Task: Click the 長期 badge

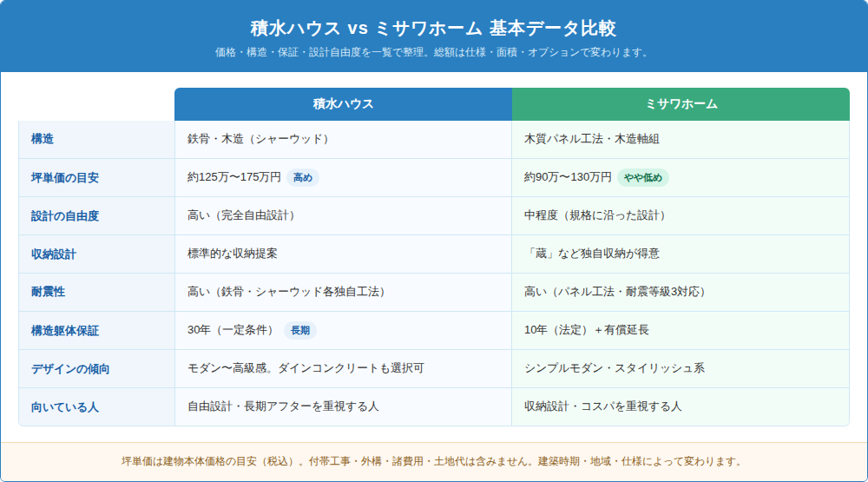Action: 300,331
